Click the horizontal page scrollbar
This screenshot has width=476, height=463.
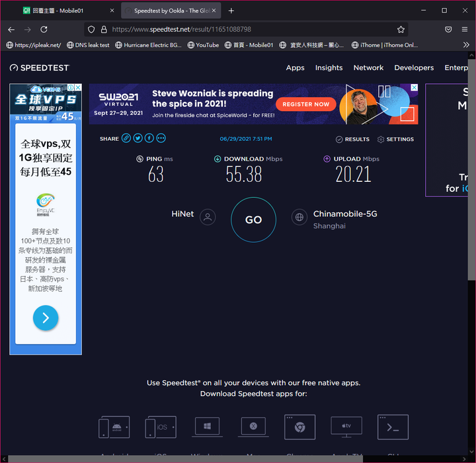[x=186, y=459]
